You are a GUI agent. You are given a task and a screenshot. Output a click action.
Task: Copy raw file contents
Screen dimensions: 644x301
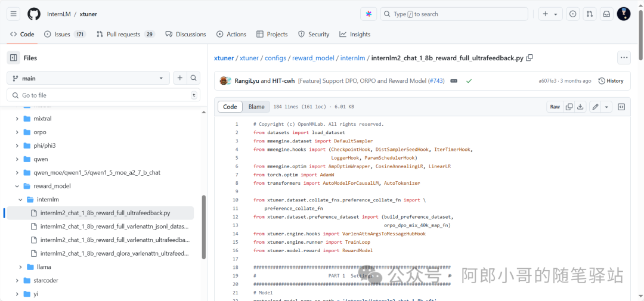[569, 107]
